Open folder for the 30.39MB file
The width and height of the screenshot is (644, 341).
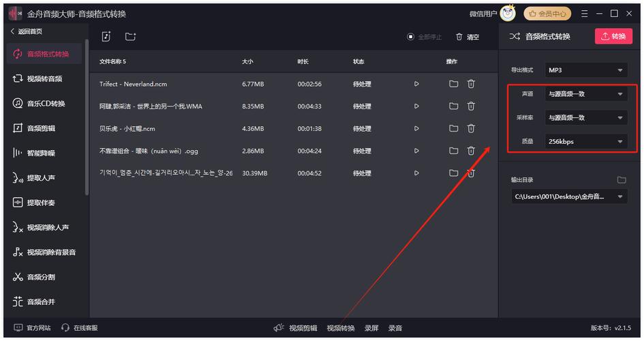click(x=453, y=173)
